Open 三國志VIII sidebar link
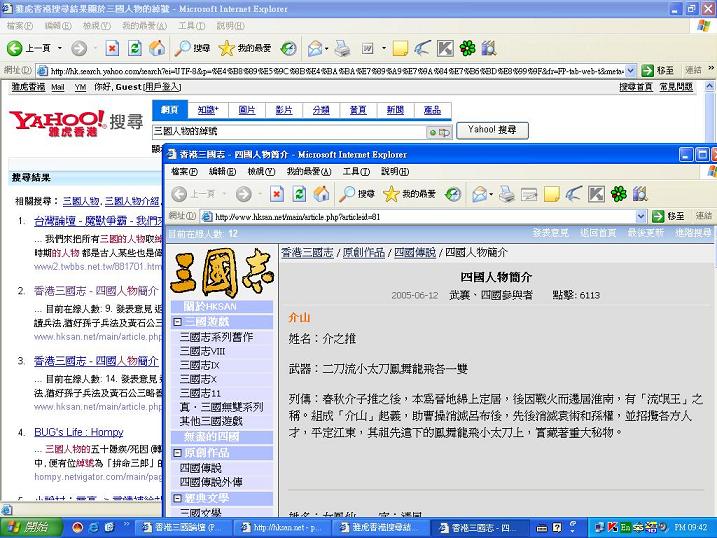This screenshot has width=717, height=538. click(x=202, y=351)
